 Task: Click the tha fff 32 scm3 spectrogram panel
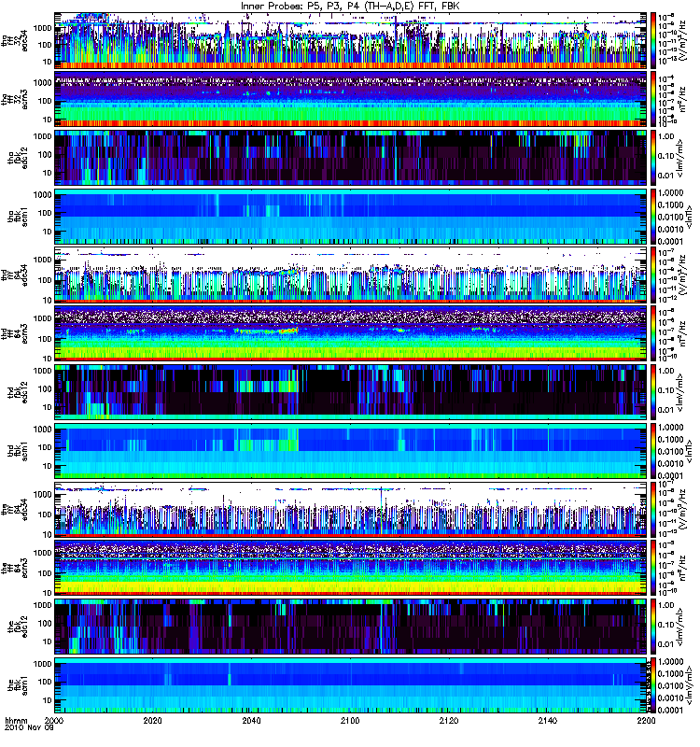[x=351, y=99]
